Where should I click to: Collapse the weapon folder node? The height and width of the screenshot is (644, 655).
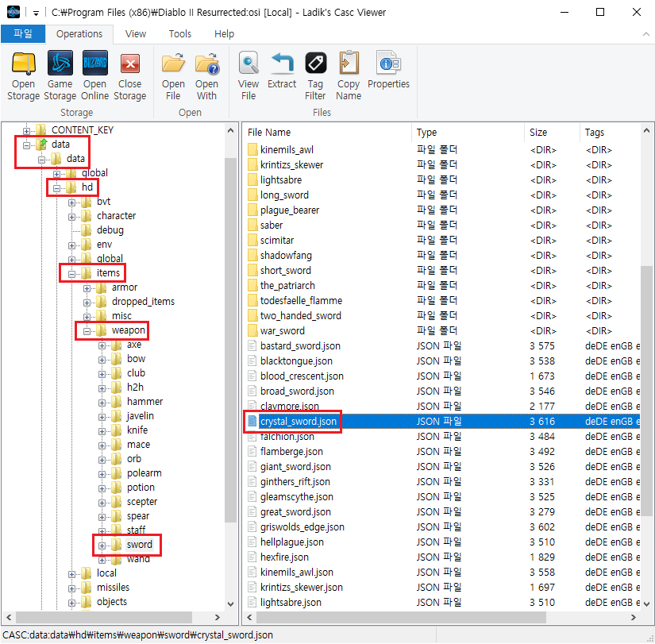click(x=87, y=331)
